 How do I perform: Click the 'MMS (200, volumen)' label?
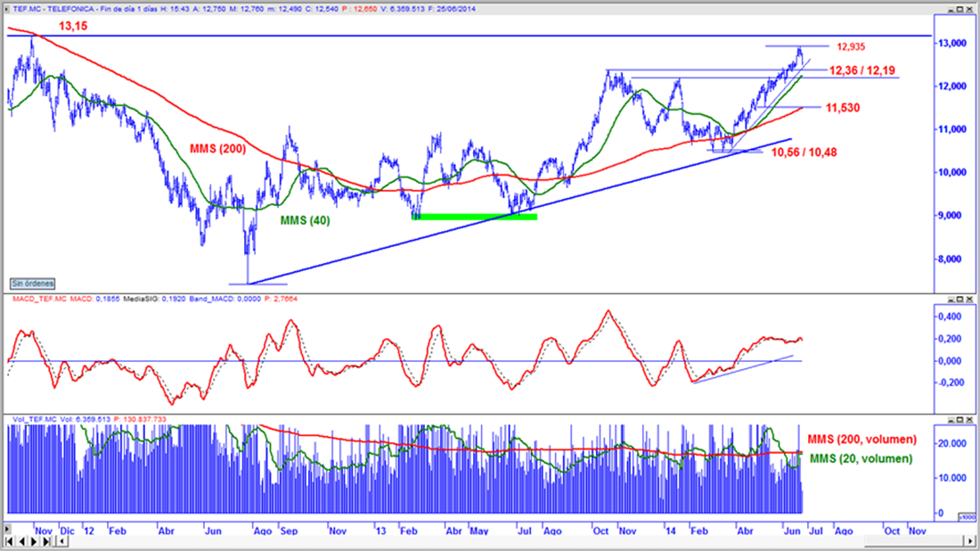click(x=862, y=439)
